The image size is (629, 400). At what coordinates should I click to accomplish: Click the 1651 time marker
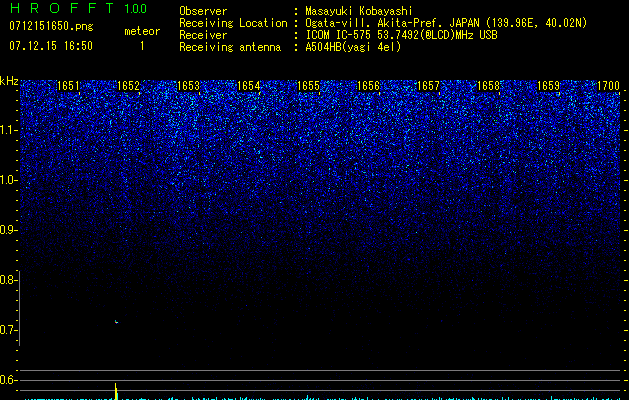[68, 86]
